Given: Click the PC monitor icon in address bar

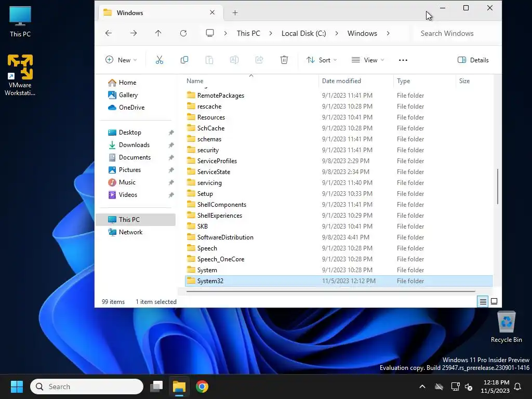Looking at the screenshot, I should [x=210, y=33].
